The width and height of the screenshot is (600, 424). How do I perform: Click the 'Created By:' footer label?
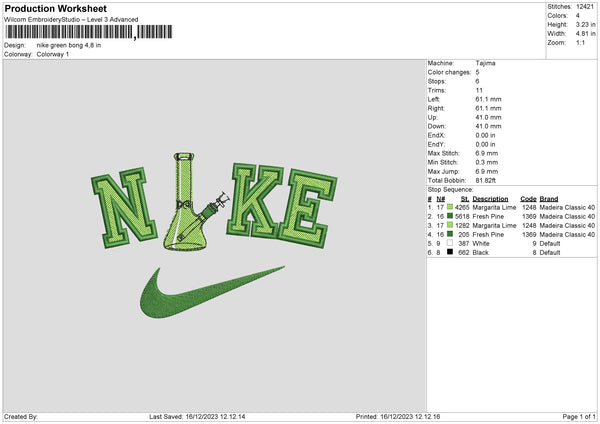click(x=21, y=416)
